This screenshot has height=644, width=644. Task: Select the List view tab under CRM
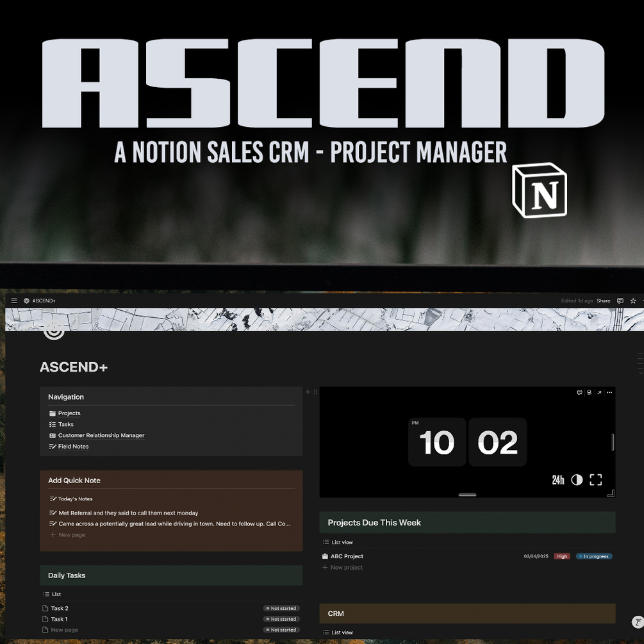(338, 632)
